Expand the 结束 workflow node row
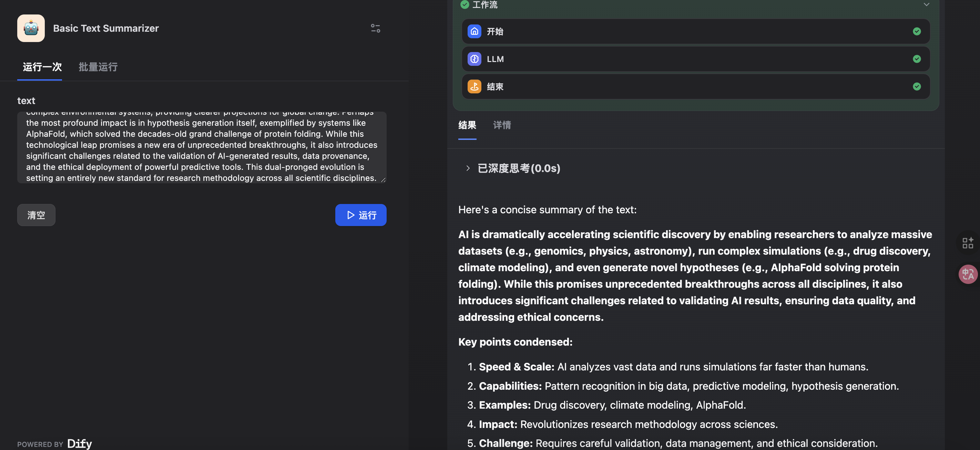The image size is (980, 450). coord(685,86)
